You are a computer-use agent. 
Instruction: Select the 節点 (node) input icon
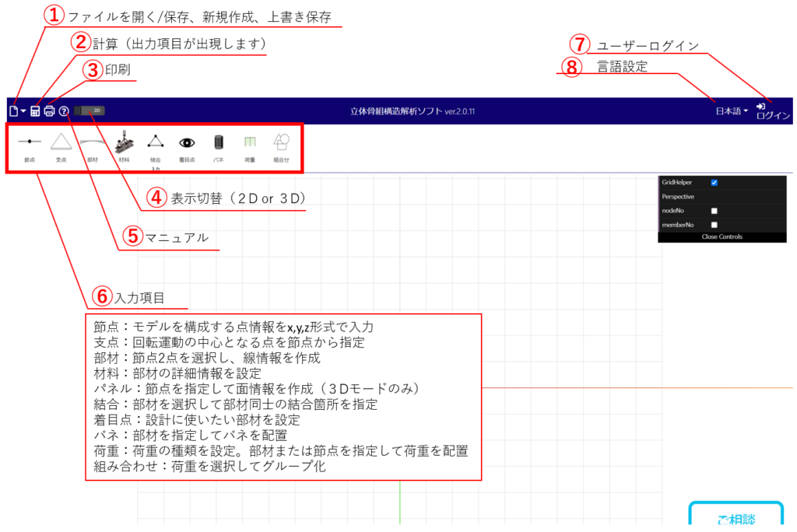point(30,142)
